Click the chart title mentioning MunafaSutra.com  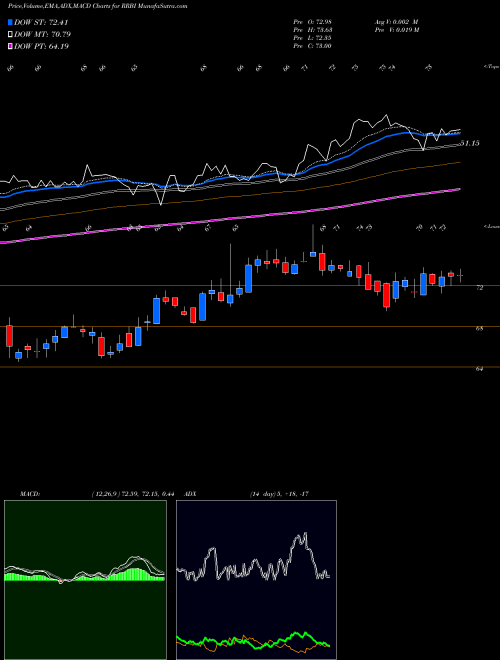pos(98,6)
